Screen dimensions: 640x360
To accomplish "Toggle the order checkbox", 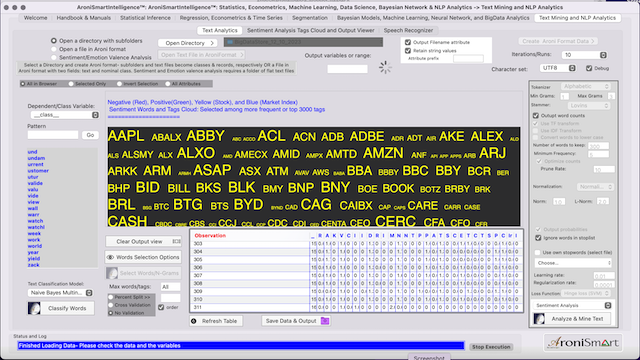I will point(161,307).
